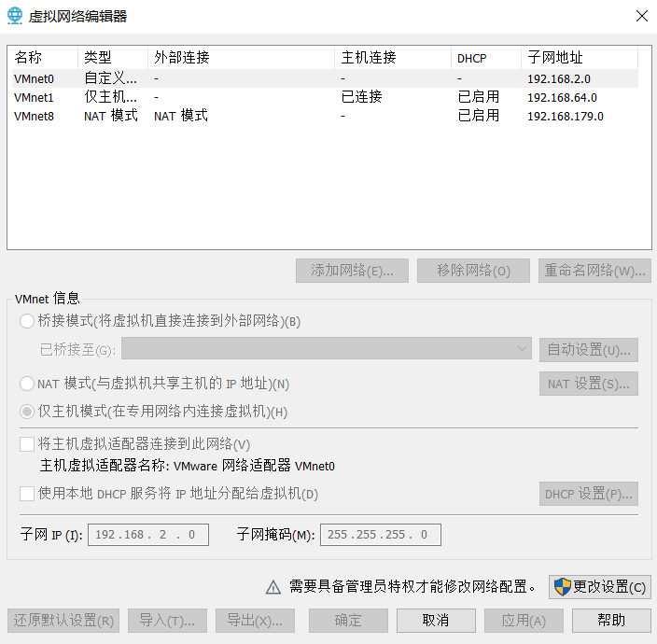The height and width of the screenshot is (644, 657).
Task: Click the 子网 IP input field
Action: point(148,535)
